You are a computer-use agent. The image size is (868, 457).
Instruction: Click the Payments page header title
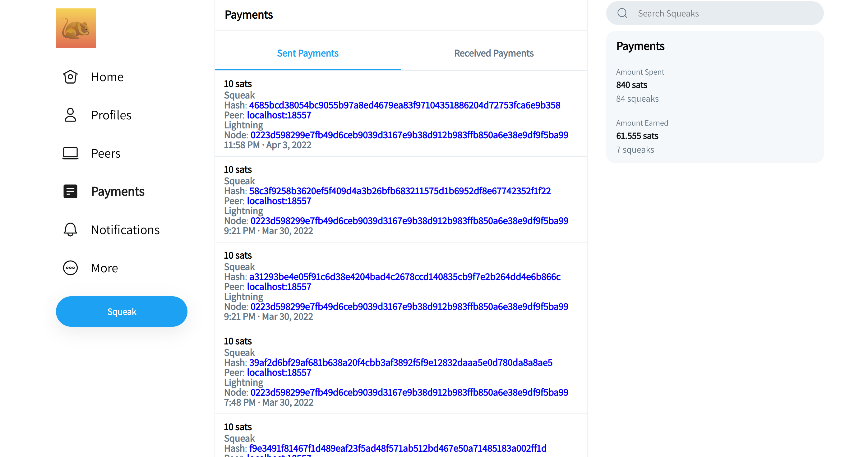[x=249, y=15]
